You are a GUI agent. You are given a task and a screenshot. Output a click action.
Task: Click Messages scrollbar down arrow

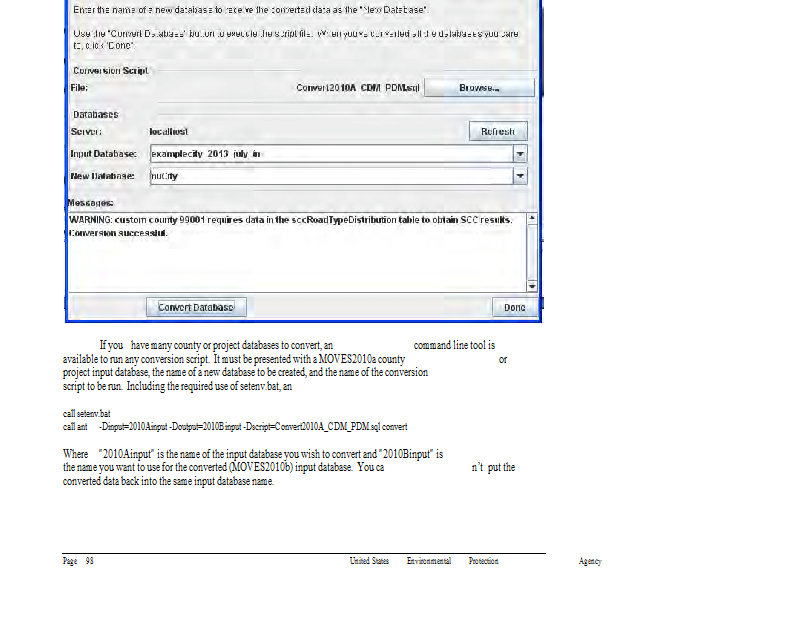point(532,286)
